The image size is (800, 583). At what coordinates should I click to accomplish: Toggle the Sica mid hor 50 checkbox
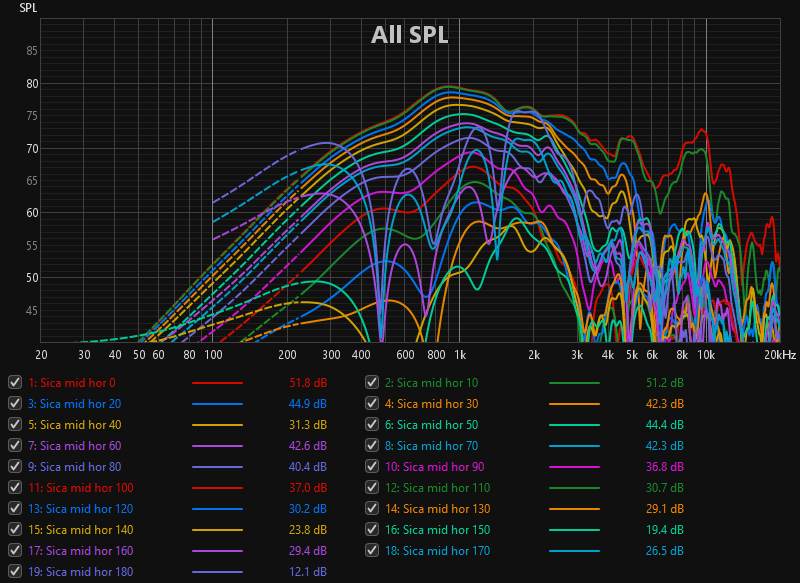(372, 424)
